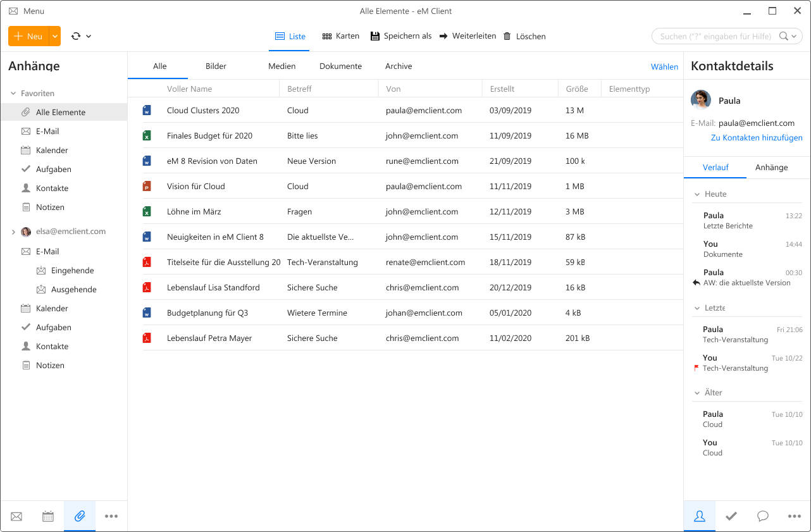Click the attachments paperclip icon in bottom bar
This screenshot has height=532, width=811.
(x=80, y=516)
